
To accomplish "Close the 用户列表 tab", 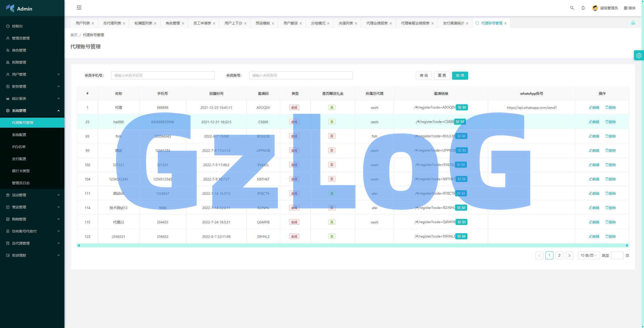I will pyautogui.click(x=93, y=23).
